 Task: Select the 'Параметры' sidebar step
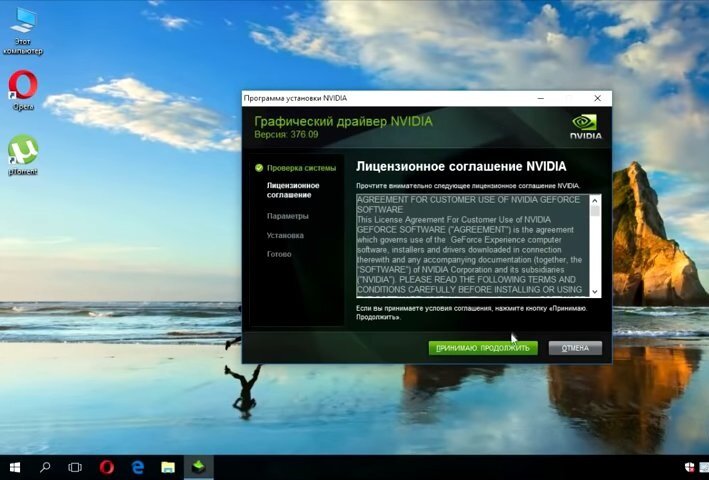tap(288, 216)
